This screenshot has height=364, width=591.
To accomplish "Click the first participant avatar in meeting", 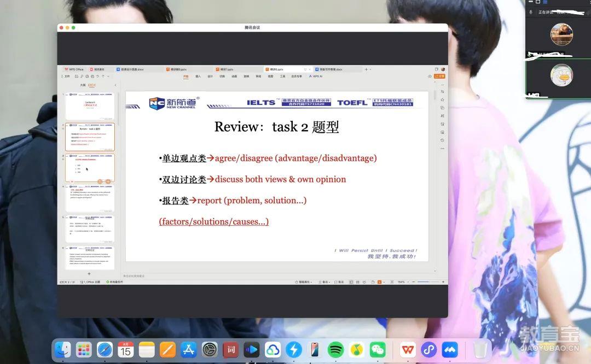I will (x=561, y=34).
